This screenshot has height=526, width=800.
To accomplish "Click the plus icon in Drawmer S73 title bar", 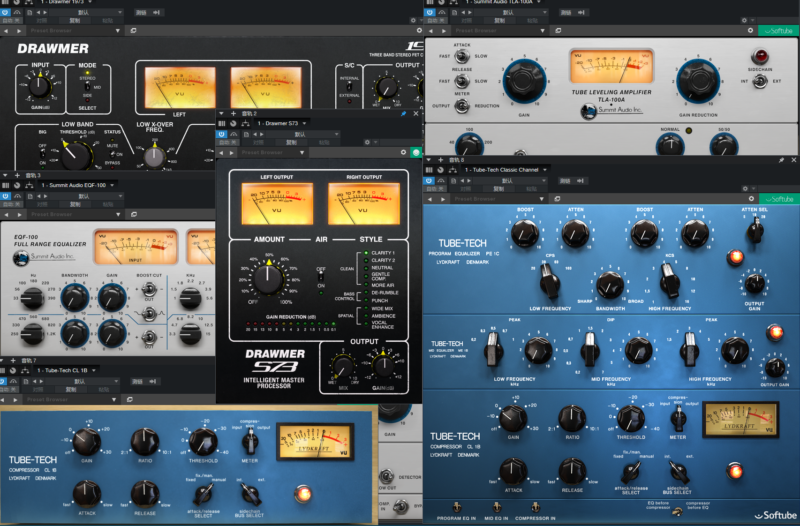I will coord(232,114).
